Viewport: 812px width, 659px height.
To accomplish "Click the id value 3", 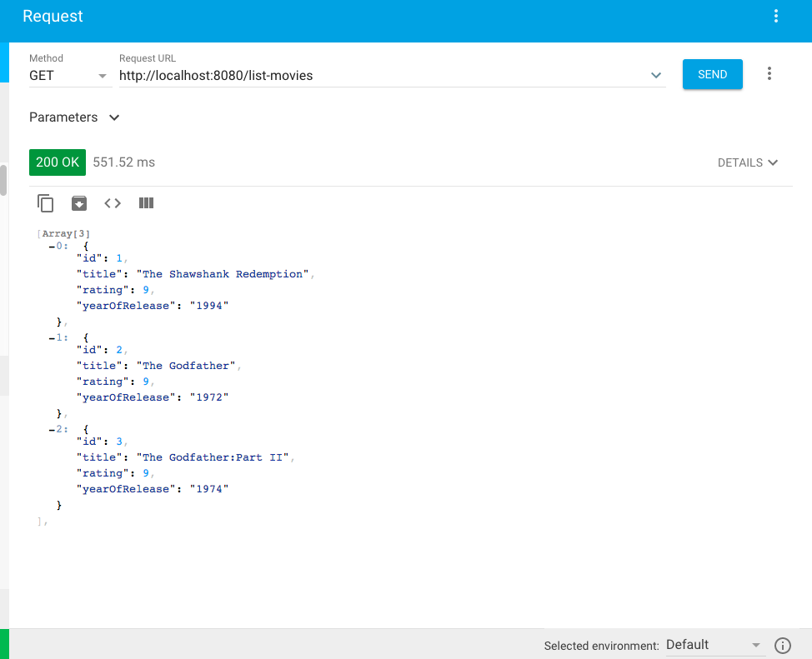I will 119,441.
